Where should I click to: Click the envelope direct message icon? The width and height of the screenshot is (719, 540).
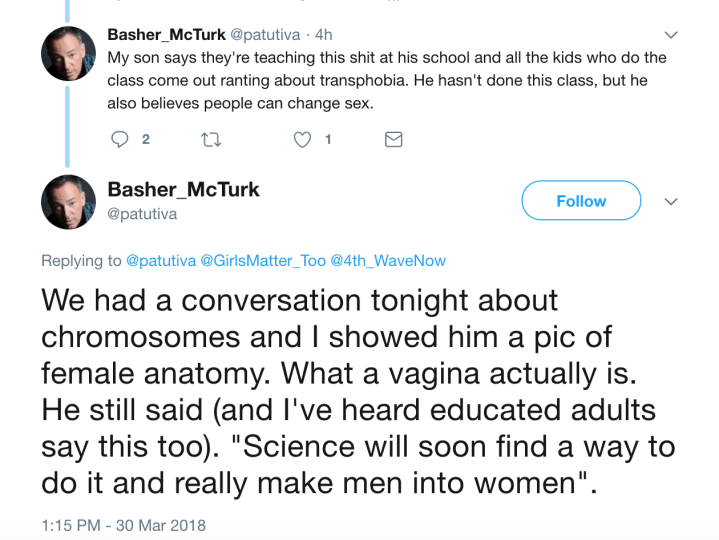(x=394, y=140)
